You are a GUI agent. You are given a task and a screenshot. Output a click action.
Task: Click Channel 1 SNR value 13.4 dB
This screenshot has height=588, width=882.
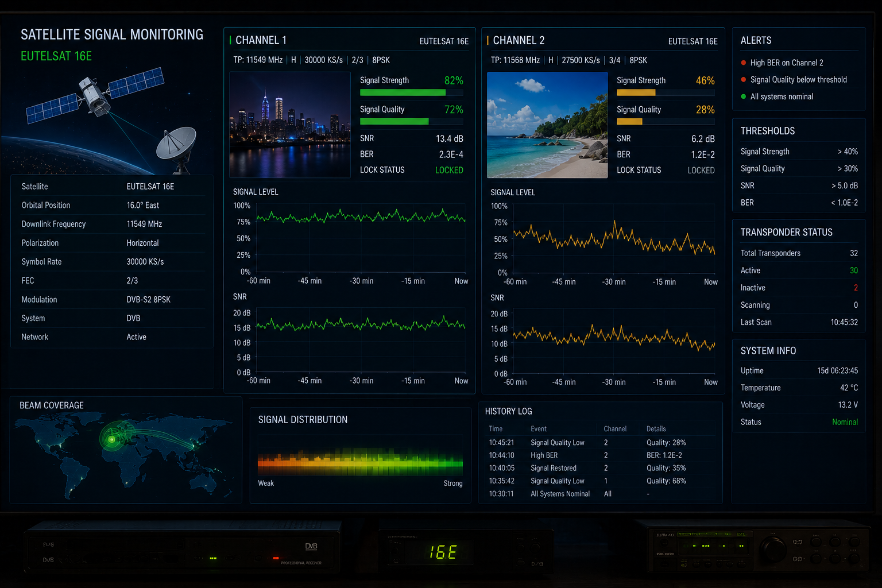449,138
